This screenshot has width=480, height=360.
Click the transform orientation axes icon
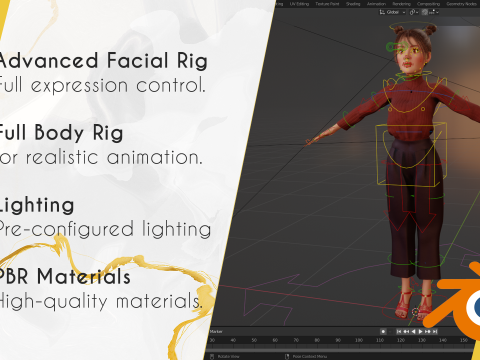coord(382,12)
